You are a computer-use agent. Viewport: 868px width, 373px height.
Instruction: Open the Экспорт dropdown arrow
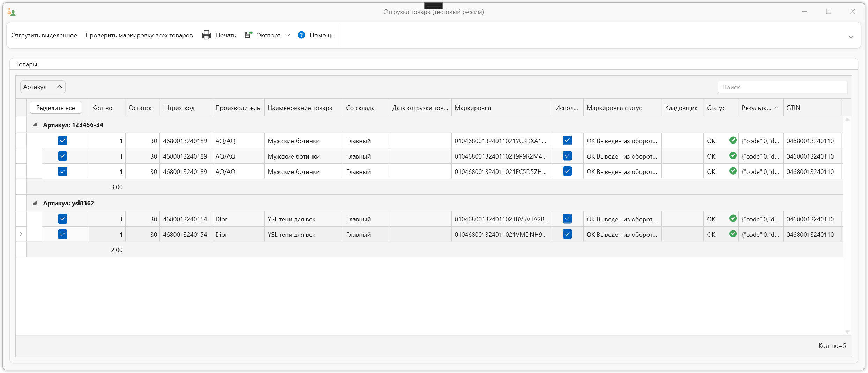pos(287,35)
